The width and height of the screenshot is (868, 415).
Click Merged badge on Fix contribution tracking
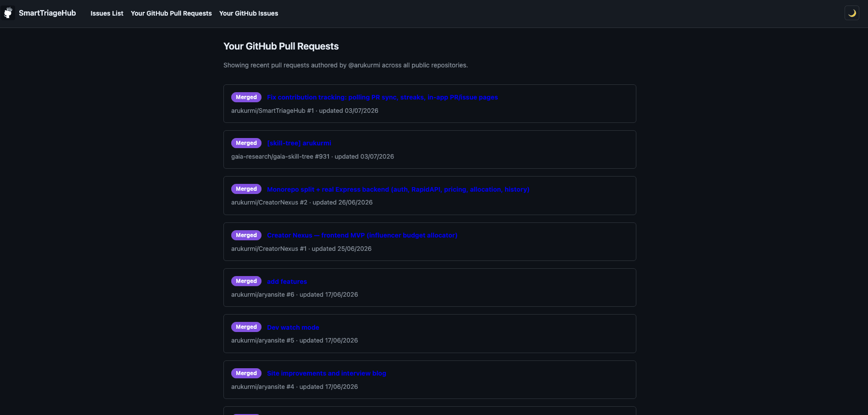point(246,97)
